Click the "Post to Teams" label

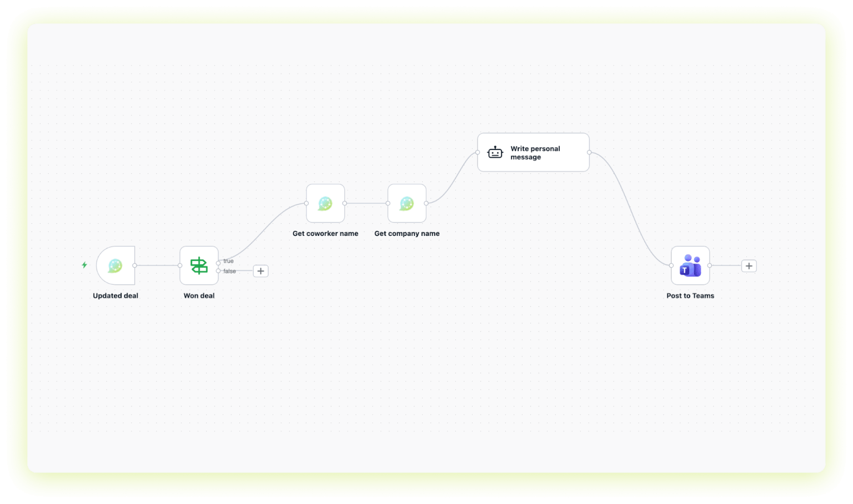tap(690, 296)
